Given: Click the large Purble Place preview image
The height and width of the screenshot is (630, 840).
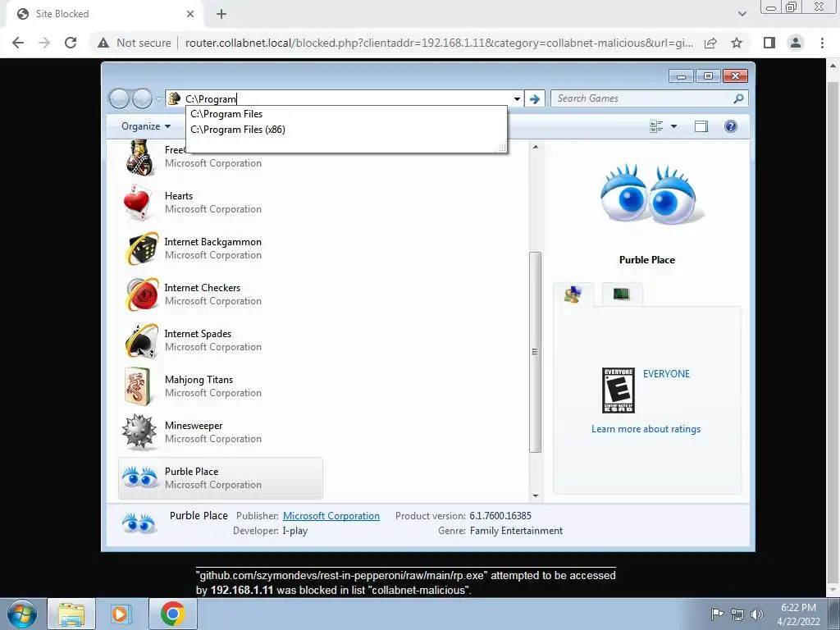Looking at the screenshot, I should pos(652,194).
